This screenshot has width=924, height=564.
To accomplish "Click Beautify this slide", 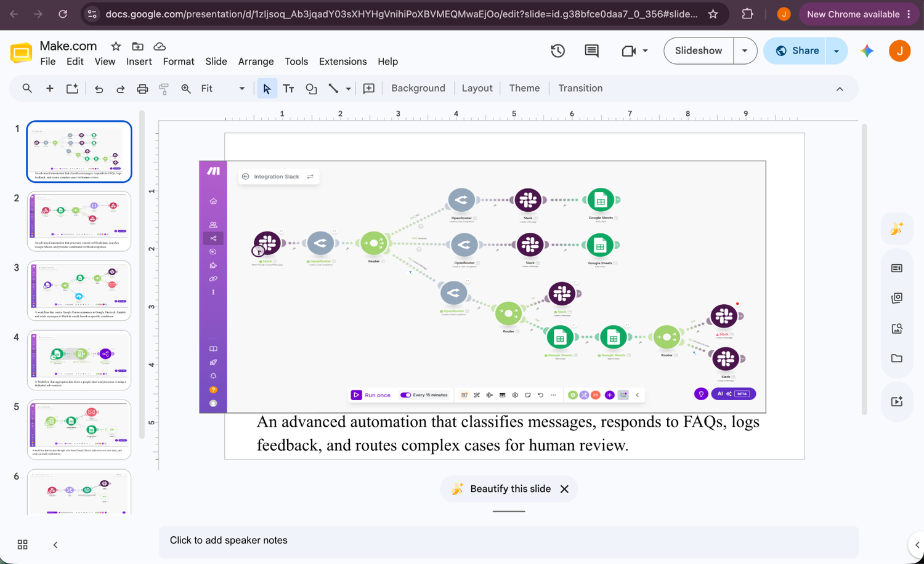I will point(501,489).
